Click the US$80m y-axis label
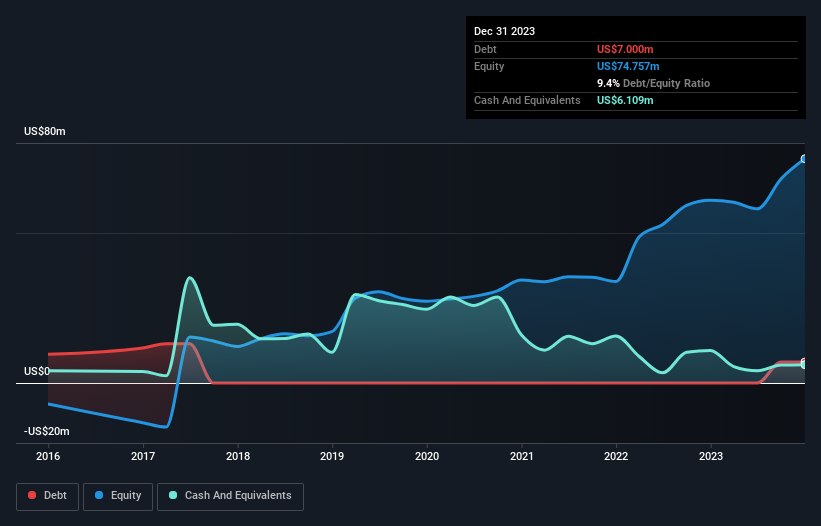Image resolution: width=821 pixels, height=526 pixels. (x=45, y=131)
